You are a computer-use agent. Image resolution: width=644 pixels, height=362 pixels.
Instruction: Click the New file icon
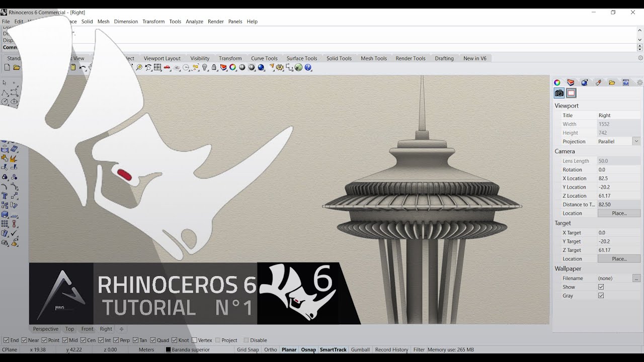point(7,67)
